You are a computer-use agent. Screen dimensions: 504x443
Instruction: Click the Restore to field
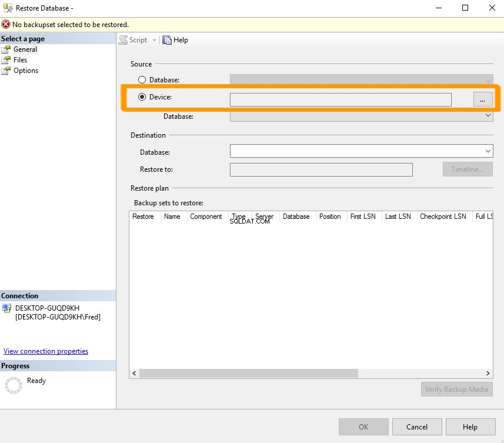pos(321,169)
